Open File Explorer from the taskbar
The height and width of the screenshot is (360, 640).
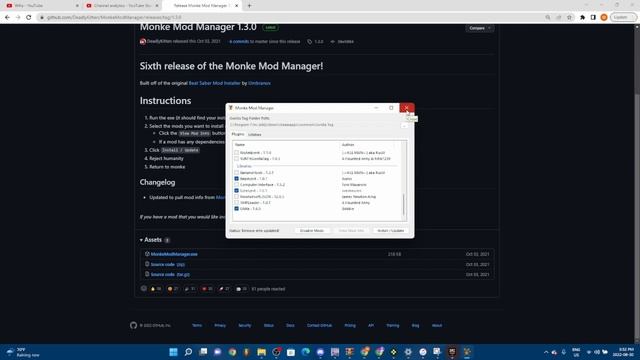[262, 352]
